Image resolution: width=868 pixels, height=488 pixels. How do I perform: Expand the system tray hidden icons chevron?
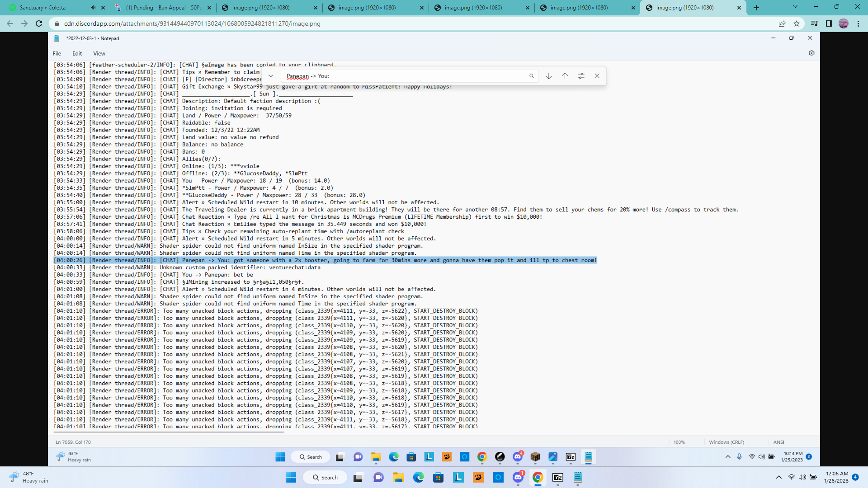pos(778,477)
